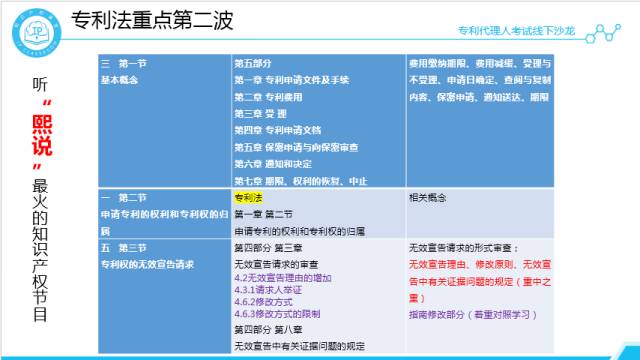Select the line 第四部分 第三章

(268, 248)
